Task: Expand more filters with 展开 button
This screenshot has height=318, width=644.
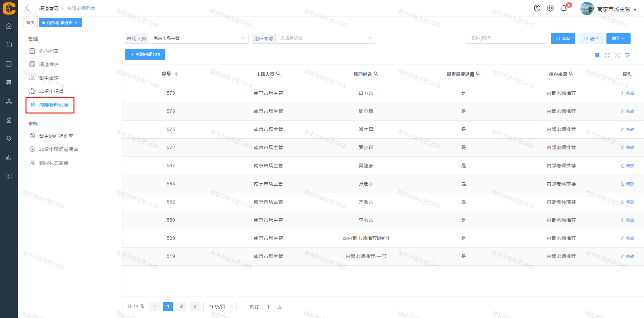Action: click(x=618, y=38)
